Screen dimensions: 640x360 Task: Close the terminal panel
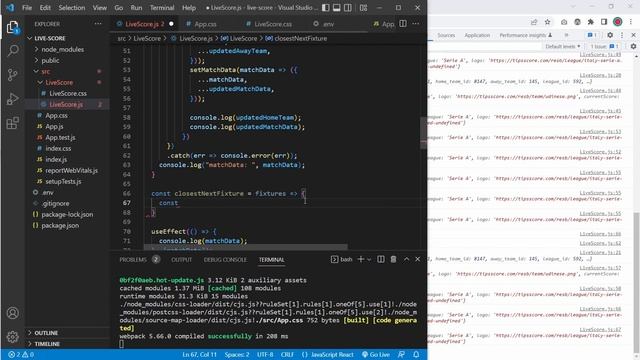coord(418,259)
